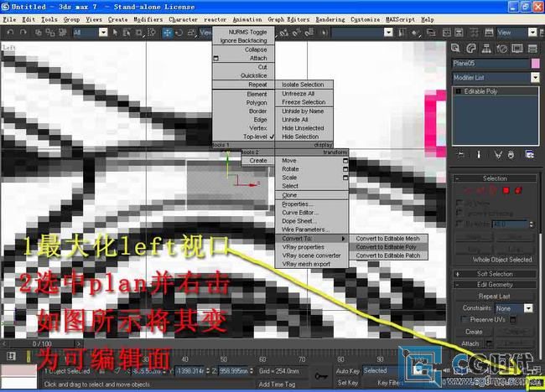Click Make Unique icon under modifier stack

tap(498, 154)
